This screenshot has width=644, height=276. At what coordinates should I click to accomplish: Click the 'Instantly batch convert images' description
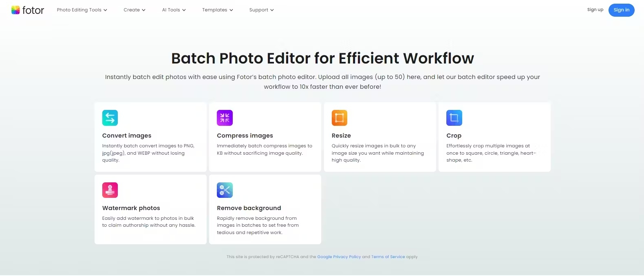click(x=148, y=153)
